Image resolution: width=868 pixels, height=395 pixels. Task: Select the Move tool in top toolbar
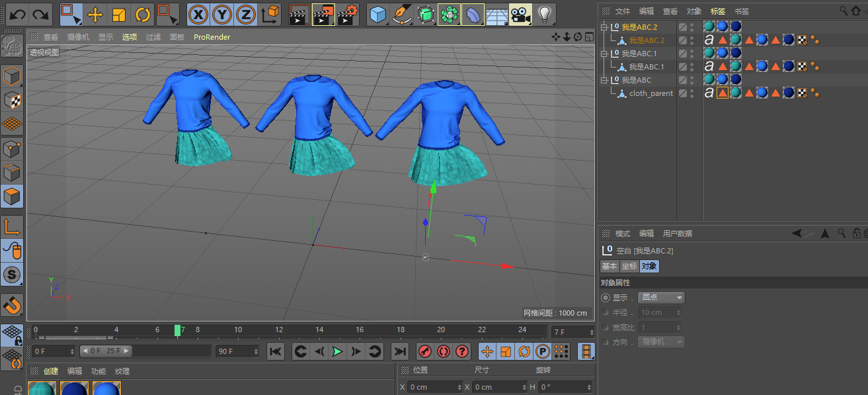(x=95, y=14)
